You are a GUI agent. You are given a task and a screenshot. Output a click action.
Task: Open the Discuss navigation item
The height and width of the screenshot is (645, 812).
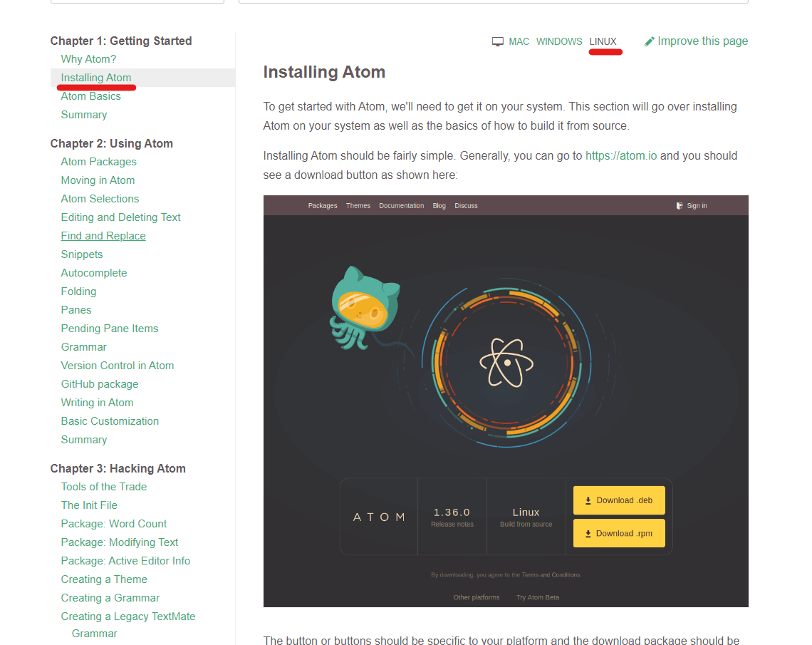466,205
